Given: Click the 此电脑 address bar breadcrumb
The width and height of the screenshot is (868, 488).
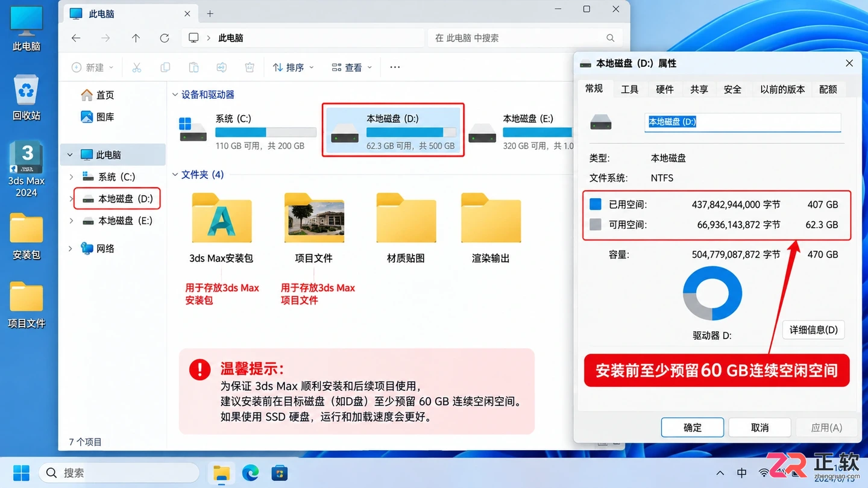Looking at the screenshot, I should (x=231, y=38).
